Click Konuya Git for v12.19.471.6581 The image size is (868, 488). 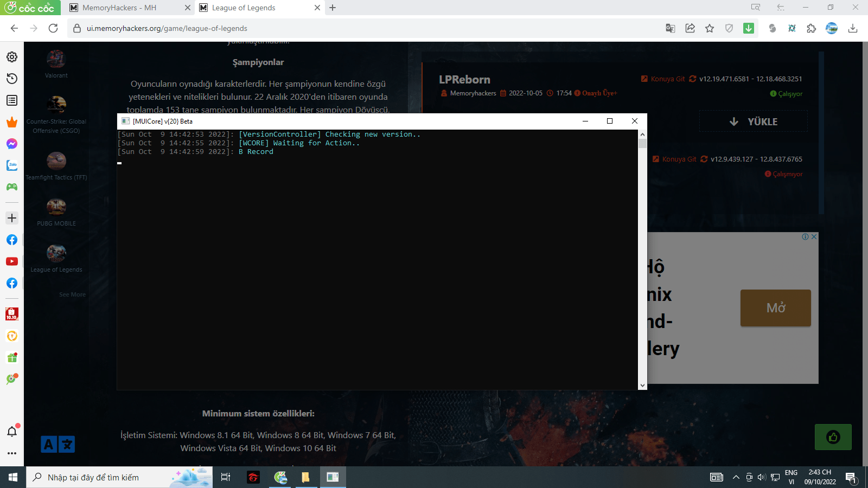pyautogui.click(x=663, y=79)
